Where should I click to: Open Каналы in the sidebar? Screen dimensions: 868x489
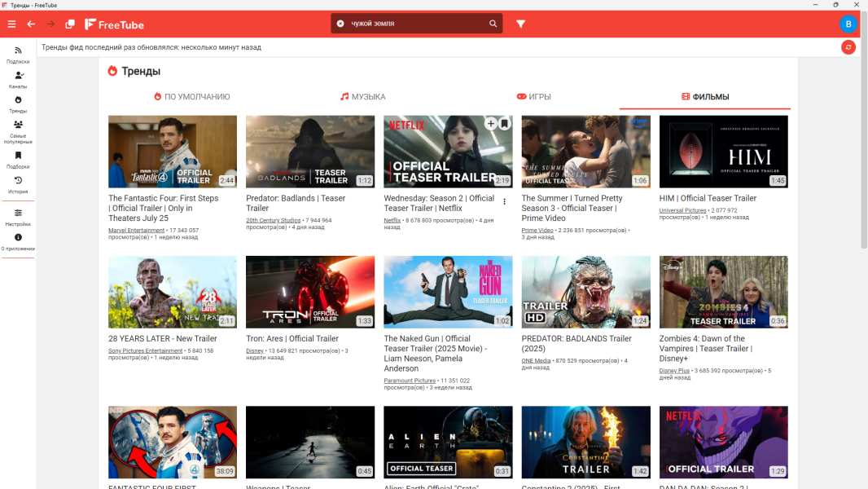coord(18,80)
